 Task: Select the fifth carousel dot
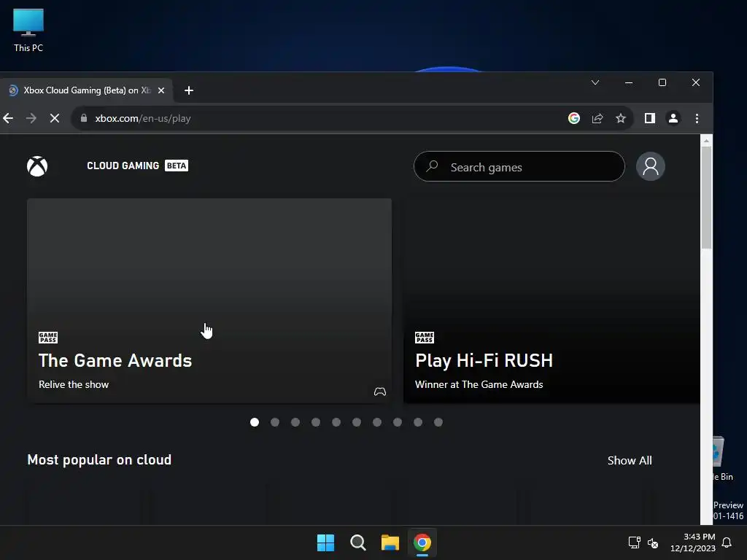pyautogui.click(x=336, y=422)
